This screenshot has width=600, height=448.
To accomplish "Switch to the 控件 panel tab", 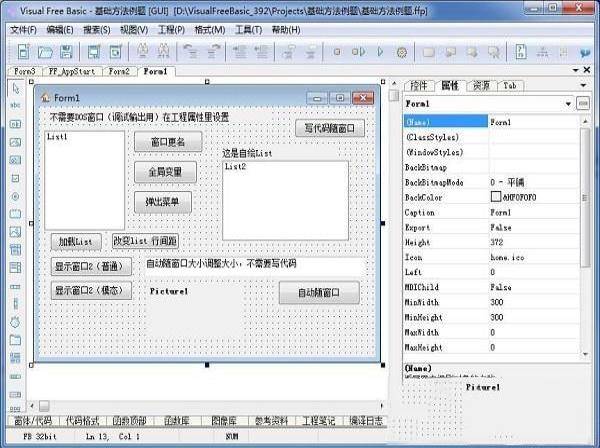I will click(419, 86).
